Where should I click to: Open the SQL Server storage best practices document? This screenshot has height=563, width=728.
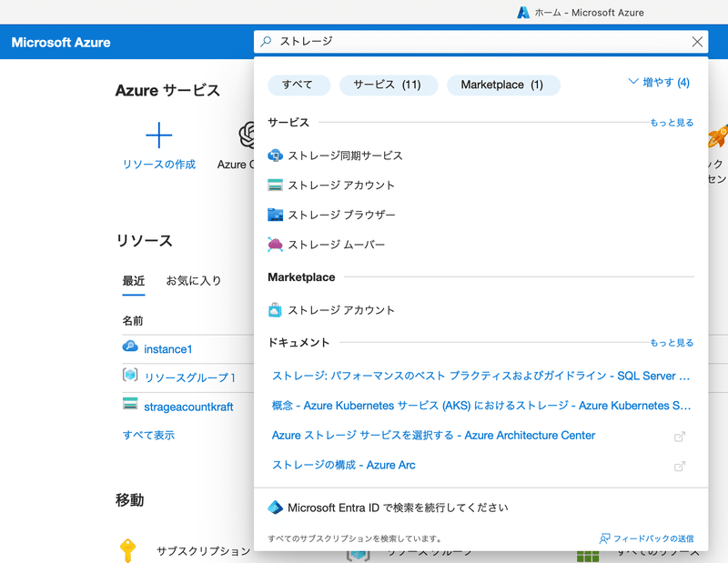tap(481, 376)
